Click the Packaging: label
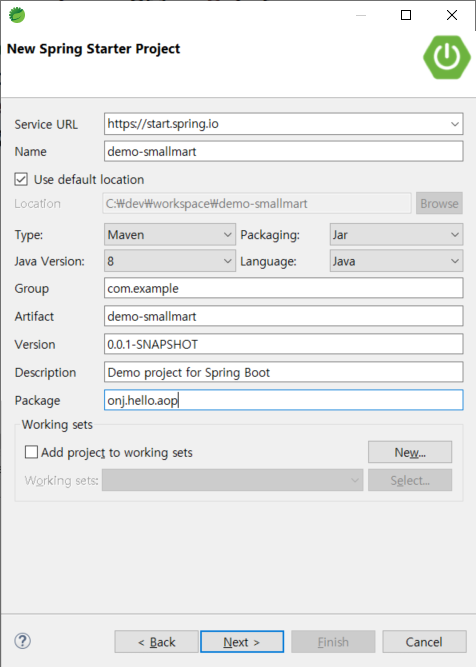This screenshot has height=667, width=476. point(270,235)
